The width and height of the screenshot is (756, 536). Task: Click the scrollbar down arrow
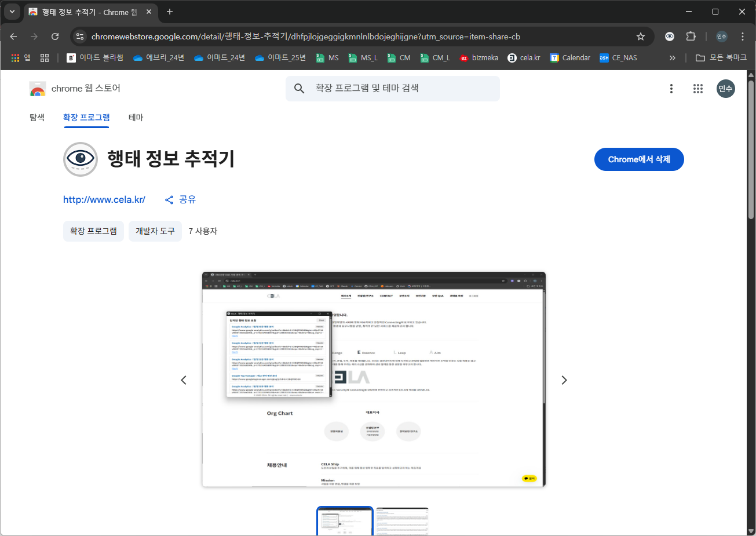tap(751, 531)
